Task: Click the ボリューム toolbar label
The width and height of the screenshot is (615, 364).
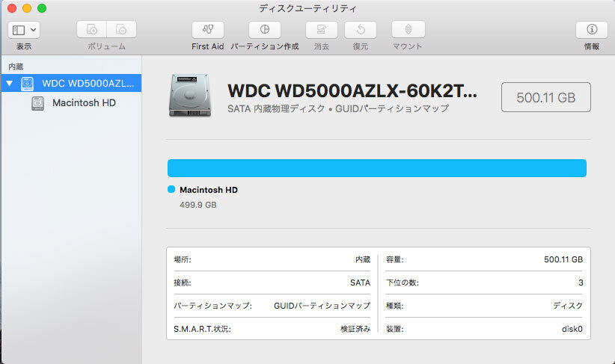Action: [107, 46]
